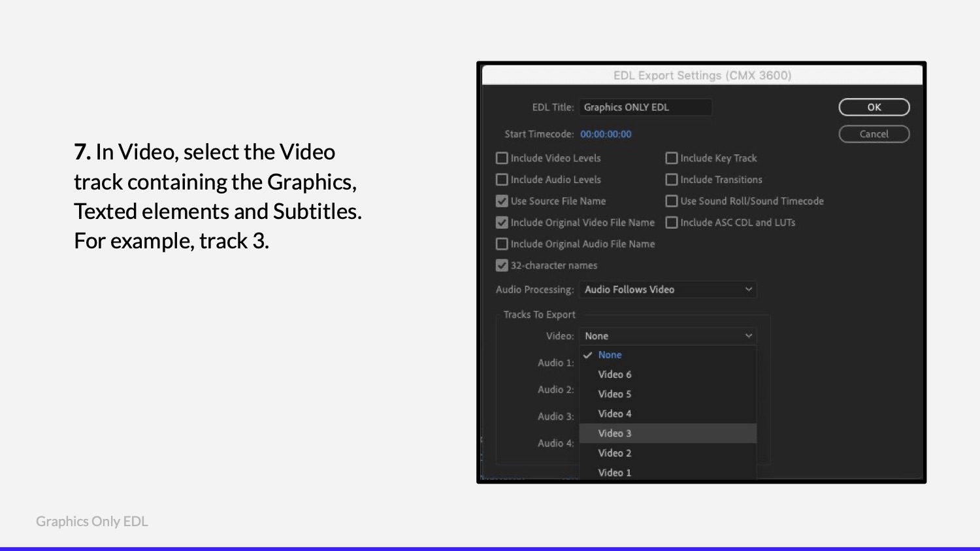Select Video 6 from the list
980x551 pixels.
pyautogui.click(x=668, y=375)
